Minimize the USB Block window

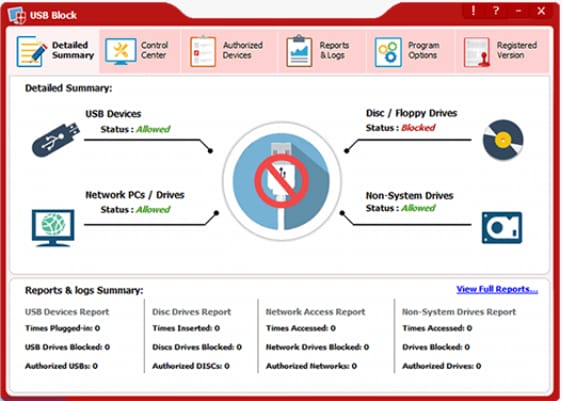pos(518,11)
